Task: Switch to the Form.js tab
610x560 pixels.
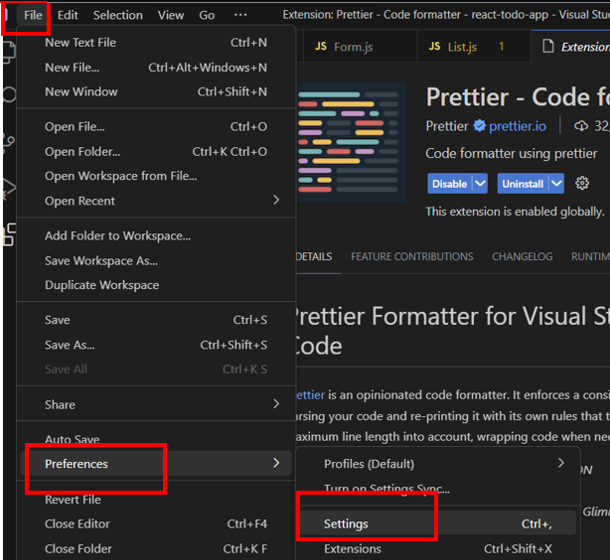Action: pos(360,47)
